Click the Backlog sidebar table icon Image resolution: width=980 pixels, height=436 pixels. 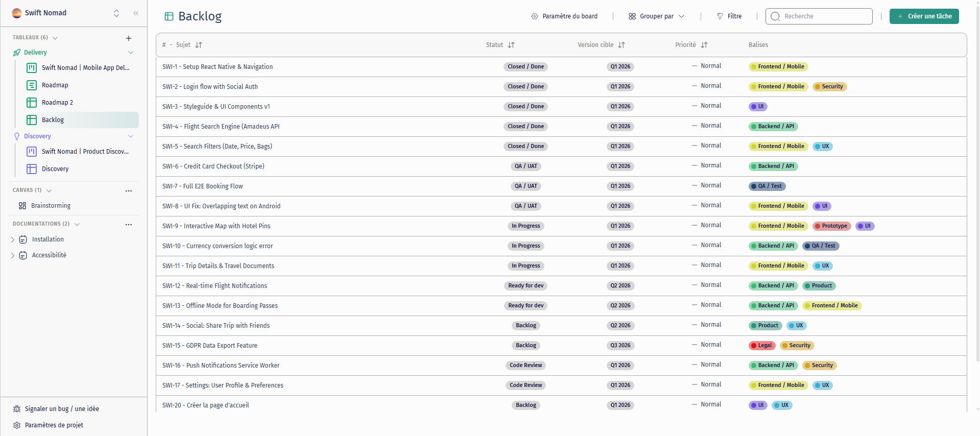[32, 120]
